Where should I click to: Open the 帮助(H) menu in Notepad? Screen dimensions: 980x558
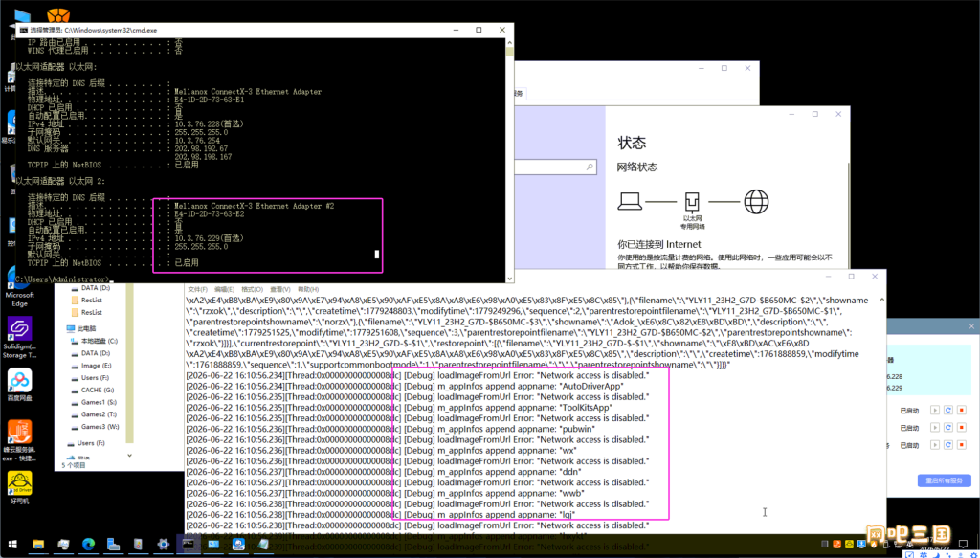click(x=308, y=290)
